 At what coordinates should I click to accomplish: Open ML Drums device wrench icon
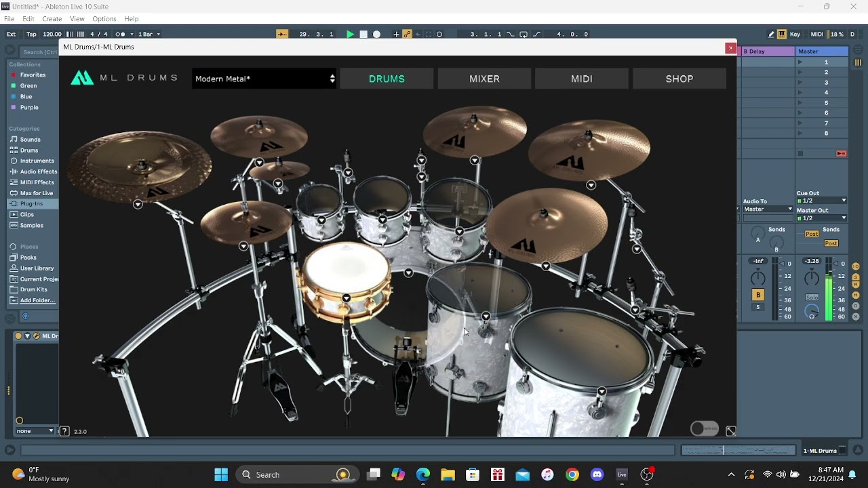36,336
